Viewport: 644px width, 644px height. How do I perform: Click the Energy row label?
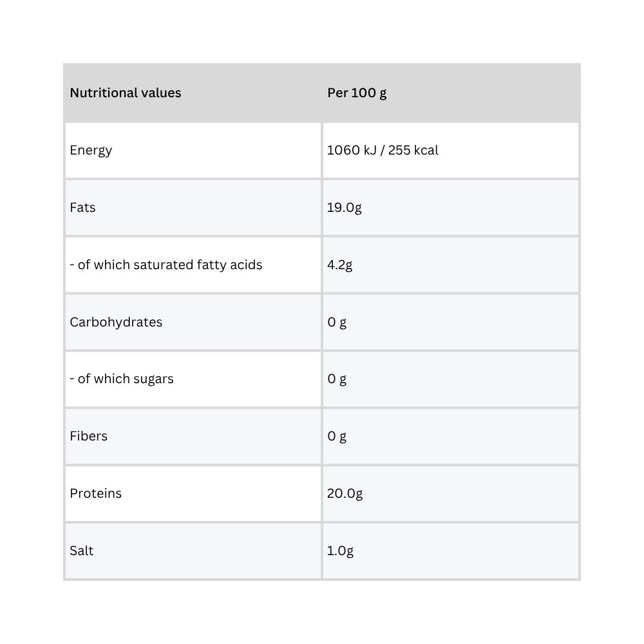[x=91, y=151]
